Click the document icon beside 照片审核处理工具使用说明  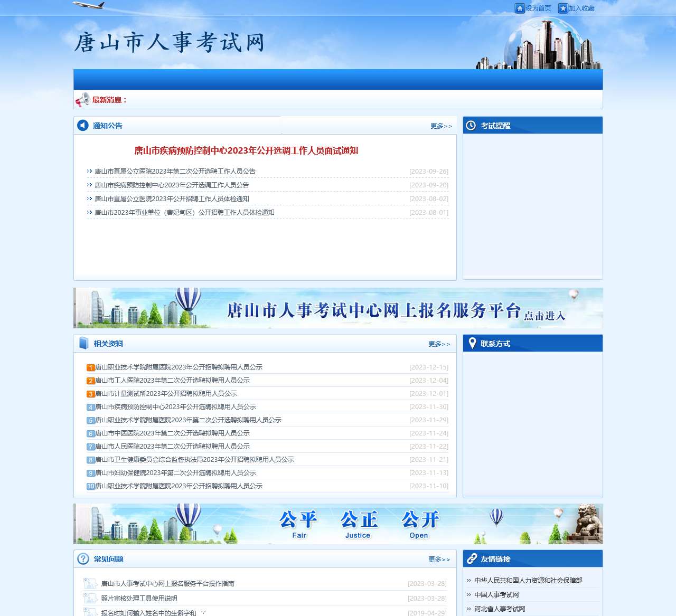tap(90, 598)
